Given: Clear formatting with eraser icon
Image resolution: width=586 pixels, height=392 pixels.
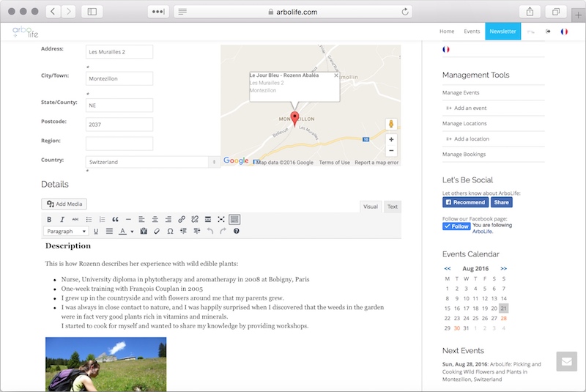Looking at the screenshot, I should [x=157, y=232].
